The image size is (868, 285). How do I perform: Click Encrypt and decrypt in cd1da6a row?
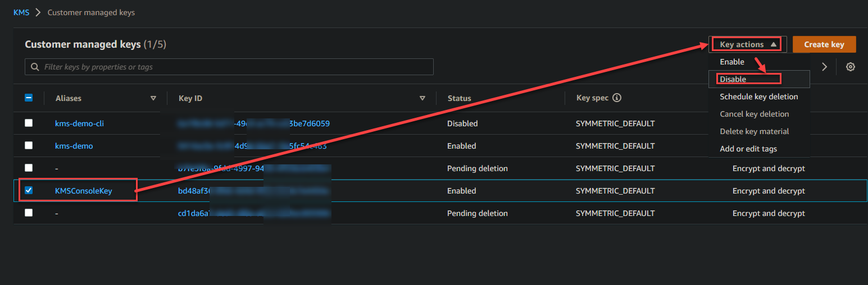click(769, 213)
